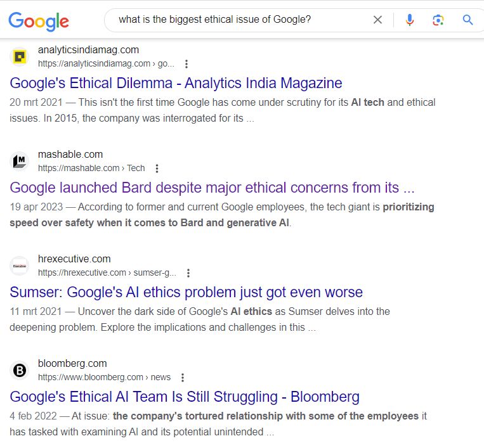The width and height of the screenshot is (484, 448).
Task: Open Google Lens image search icon
Action: point(438,20)
